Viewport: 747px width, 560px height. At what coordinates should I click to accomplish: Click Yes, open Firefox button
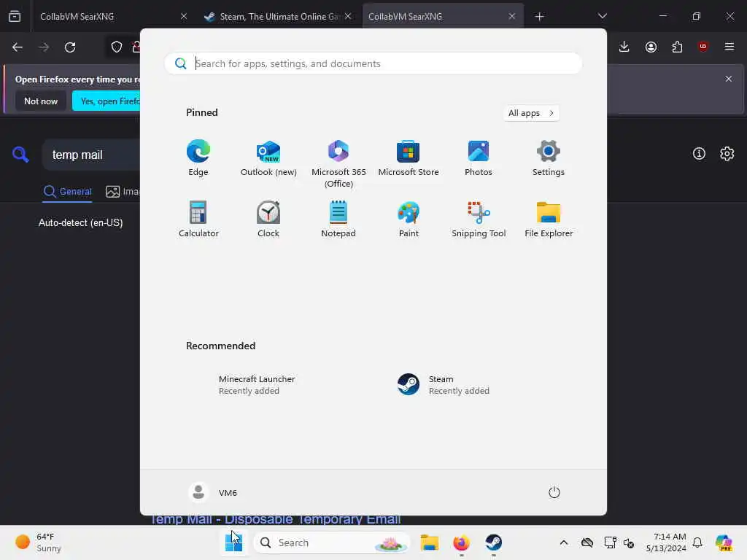[x=107, y=101]
